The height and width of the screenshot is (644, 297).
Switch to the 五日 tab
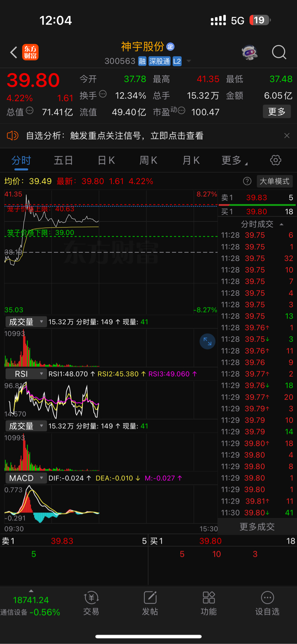coord(63,161)
